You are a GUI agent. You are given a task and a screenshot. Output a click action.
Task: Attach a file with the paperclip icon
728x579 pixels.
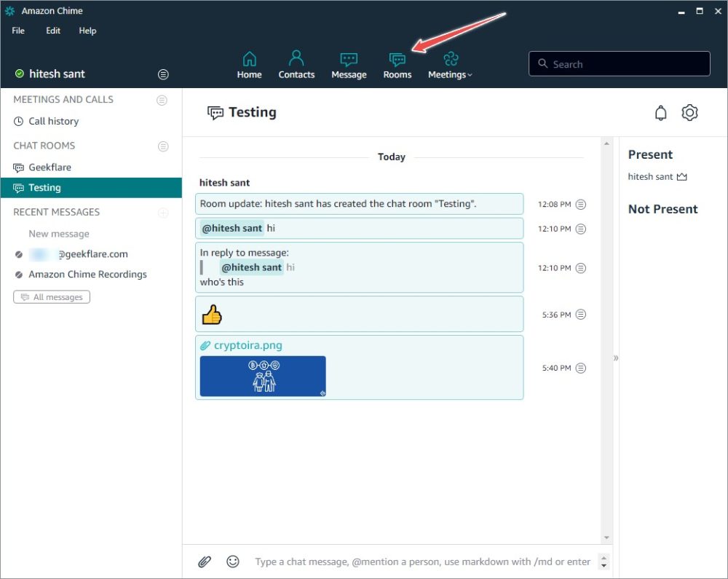tap(205, 562)
